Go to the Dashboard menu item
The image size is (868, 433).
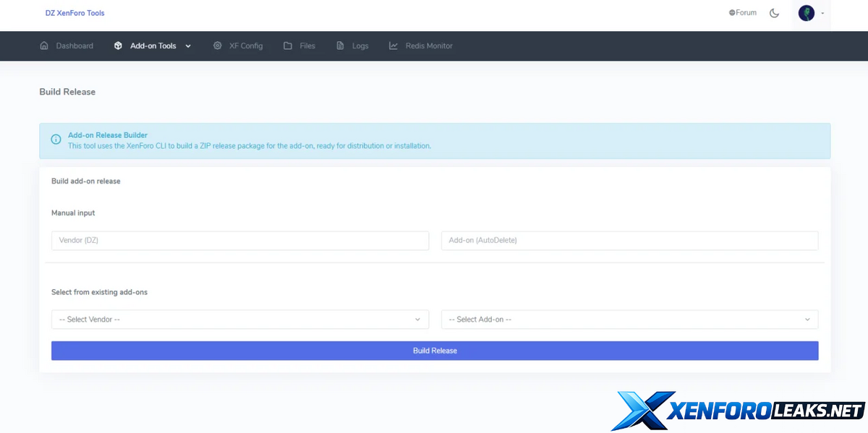click(75, 46)
